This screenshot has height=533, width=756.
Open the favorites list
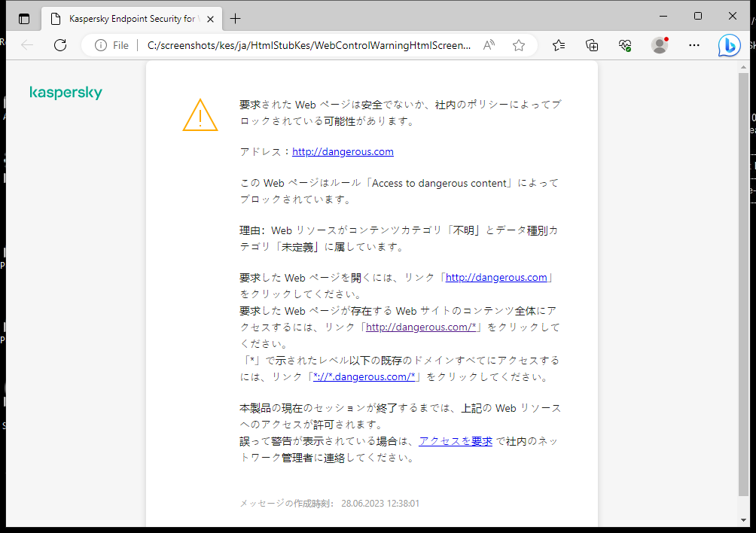[x=558, y=45]
